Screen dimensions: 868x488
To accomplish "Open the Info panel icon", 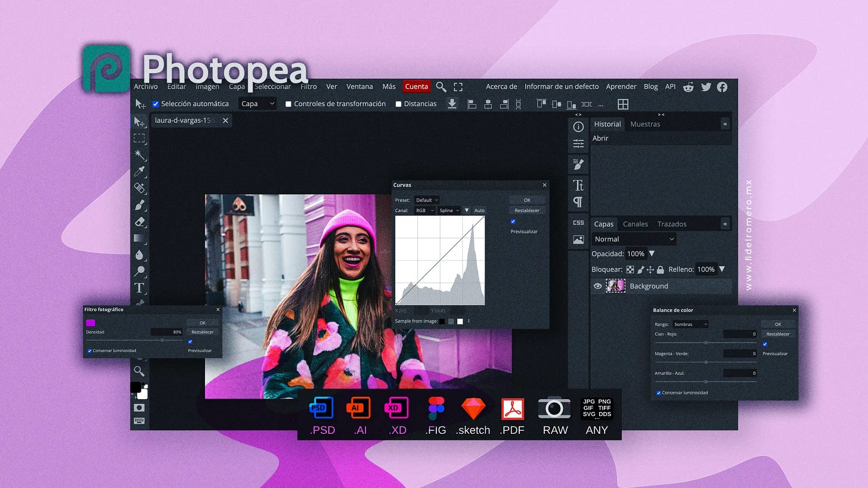I will (578, 126).
